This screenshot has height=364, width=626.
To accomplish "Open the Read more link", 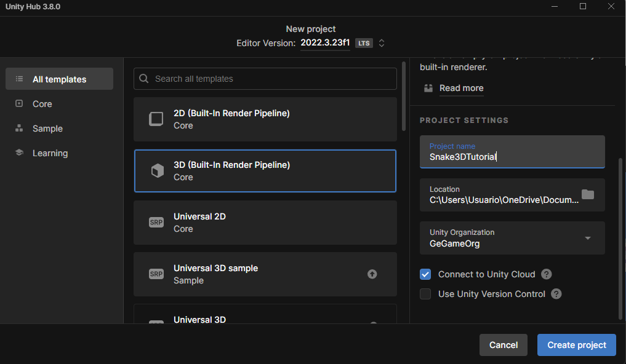I will (461, 88).
